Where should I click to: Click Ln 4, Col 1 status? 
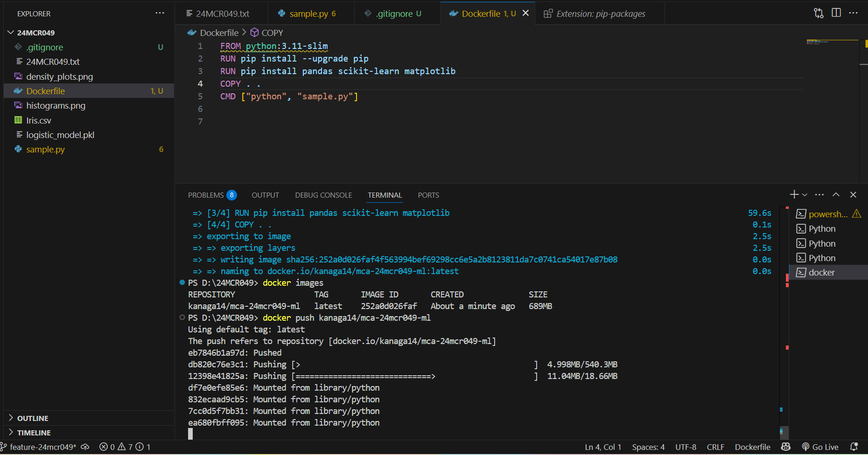[x=603, y=447]
